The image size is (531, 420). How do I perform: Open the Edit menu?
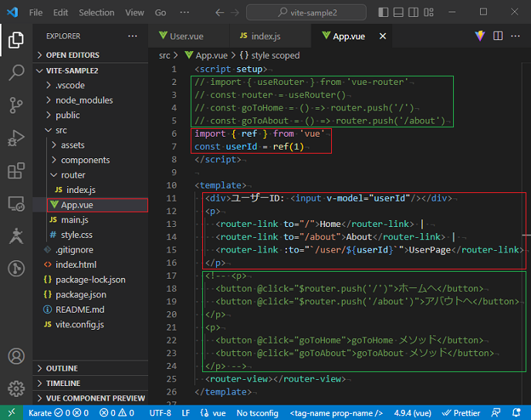click(61, 12)
